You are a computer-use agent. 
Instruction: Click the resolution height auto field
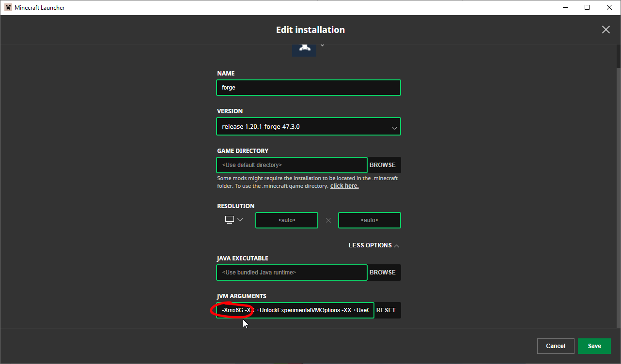[369, 220]
